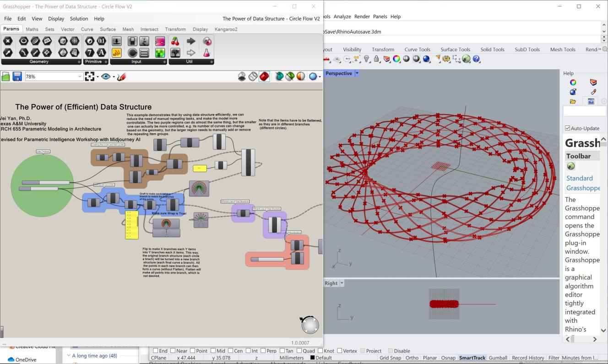Switch to the Maths component tab

point(32,29)
